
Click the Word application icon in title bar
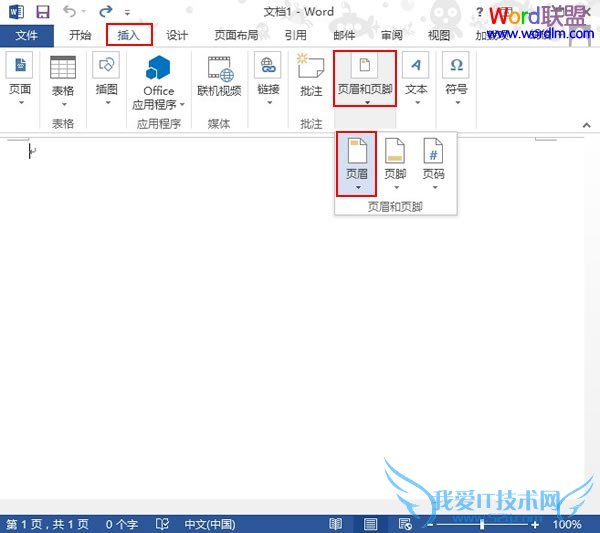(16, 12)
